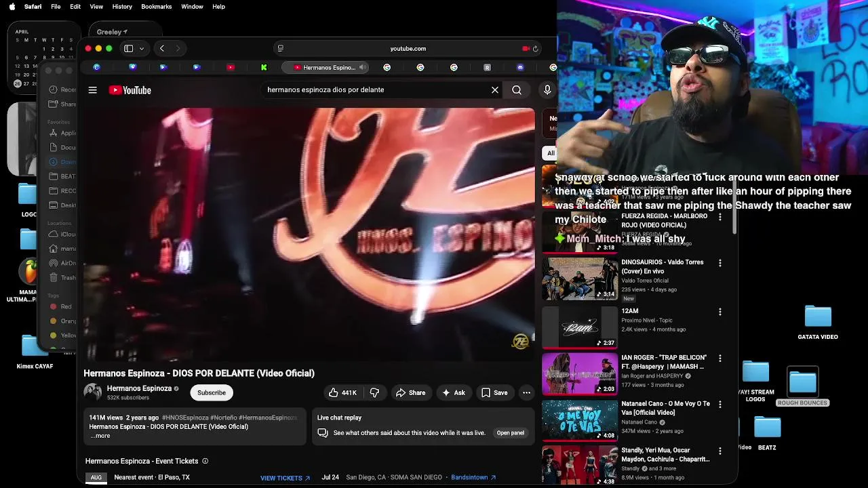868x488 pixels.
Task: Like the video with 441K likes
Action: pyautogui.click(x=342, y=392)
